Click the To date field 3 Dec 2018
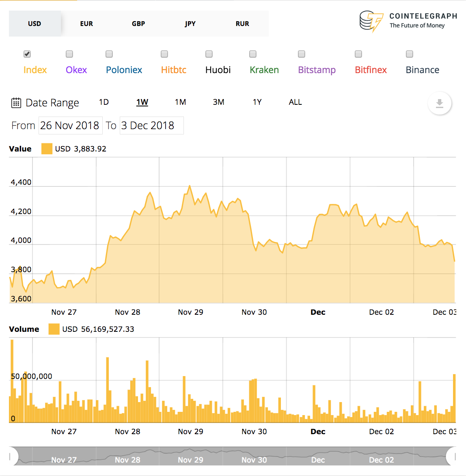The width and height of the screenshot is (466, 476). 152,125
